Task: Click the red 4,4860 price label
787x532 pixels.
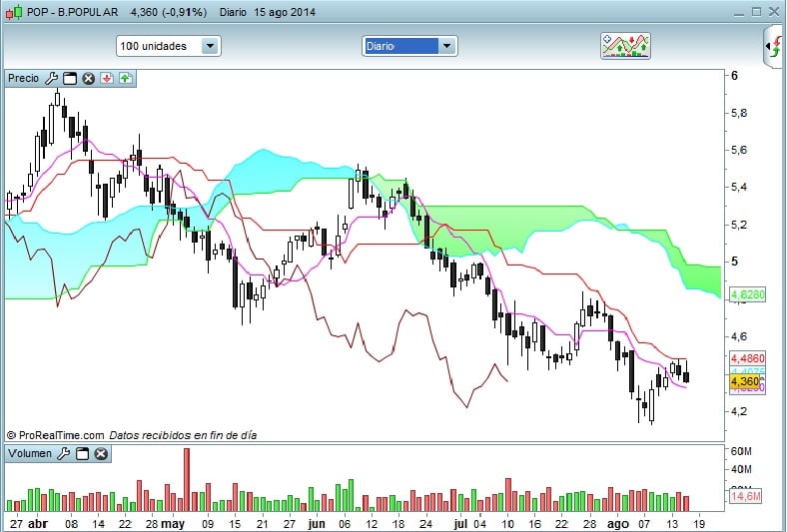Action: (748, 358)
